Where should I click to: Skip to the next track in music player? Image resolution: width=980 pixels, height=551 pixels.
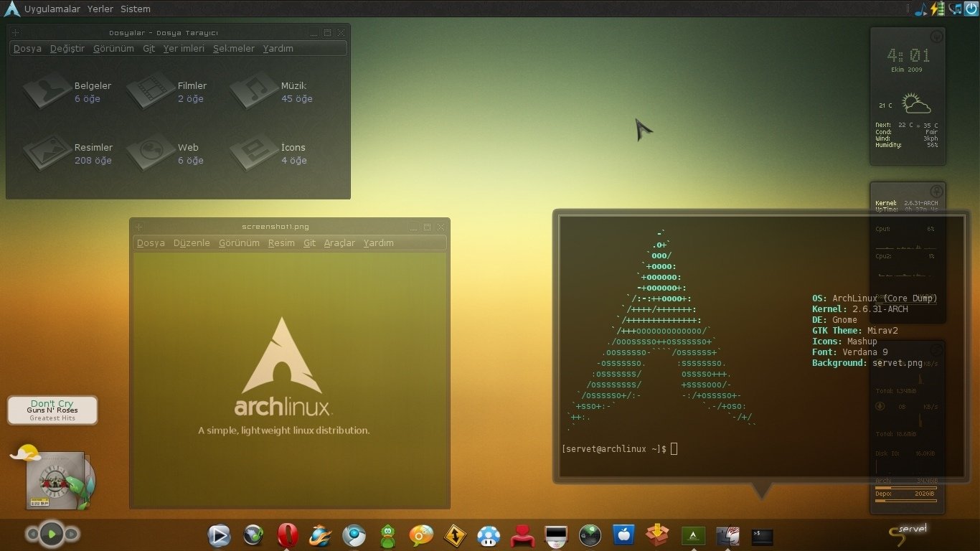point(72,534)
